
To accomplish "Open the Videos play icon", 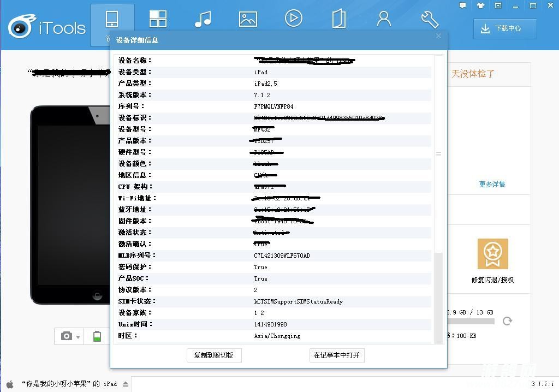I will 293,19.
